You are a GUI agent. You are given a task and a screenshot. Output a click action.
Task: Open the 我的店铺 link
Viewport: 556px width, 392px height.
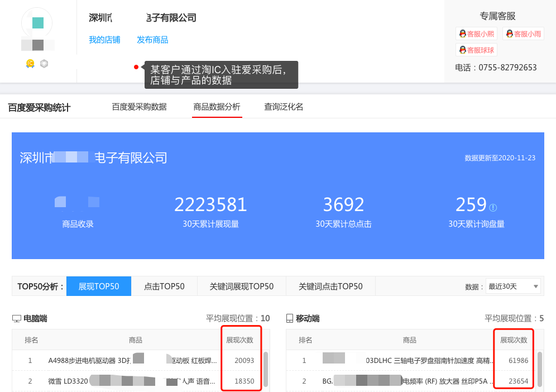(x=103, y=39)
